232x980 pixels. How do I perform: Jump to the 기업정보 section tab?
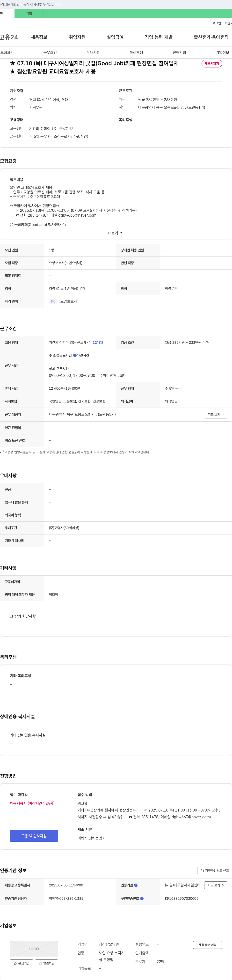click(x=223, y=52)
